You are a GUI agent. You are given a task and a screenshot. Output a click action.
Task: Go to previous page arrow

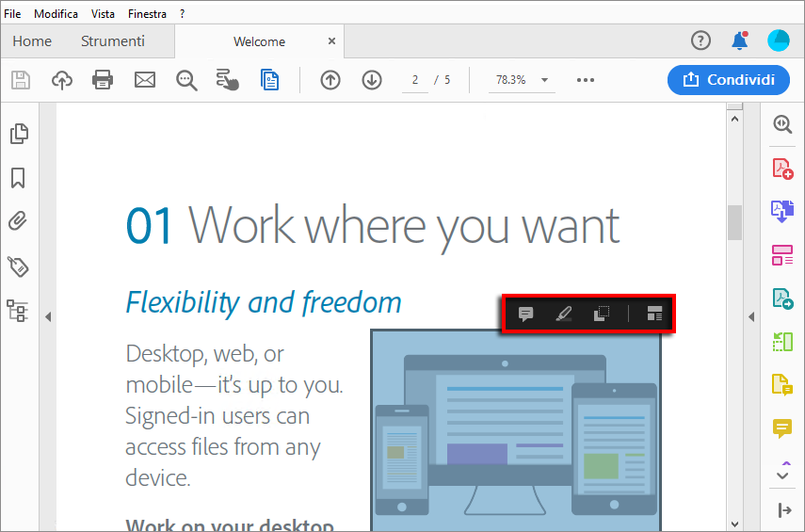click(330, 80)
